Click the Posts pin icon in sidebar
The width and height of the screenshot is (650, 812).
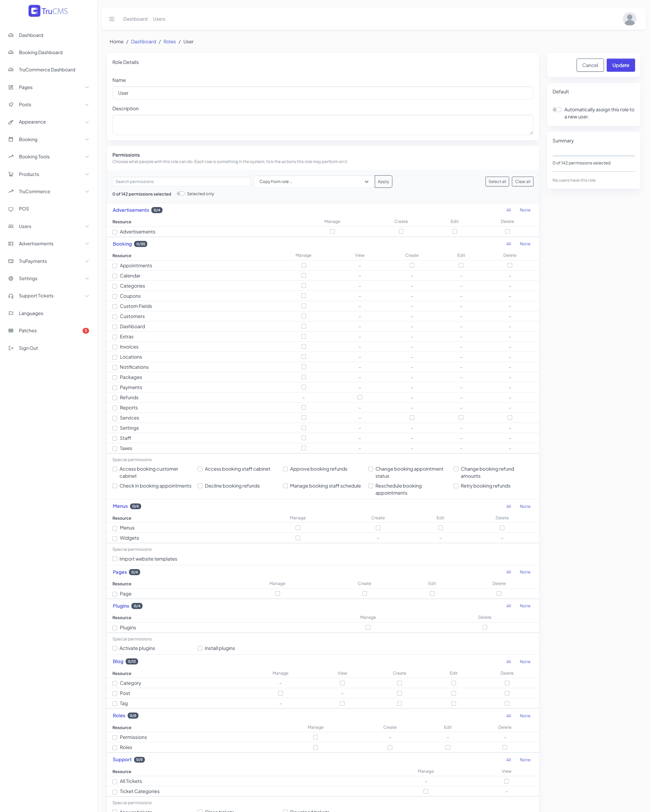[x=11, y=105]
